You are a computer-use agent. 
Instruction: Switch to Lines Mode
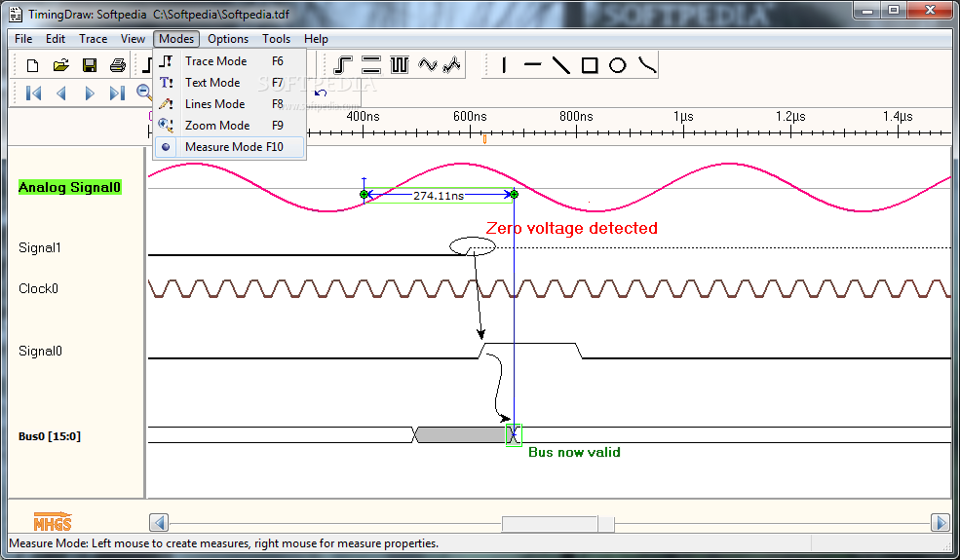point(230,104)
